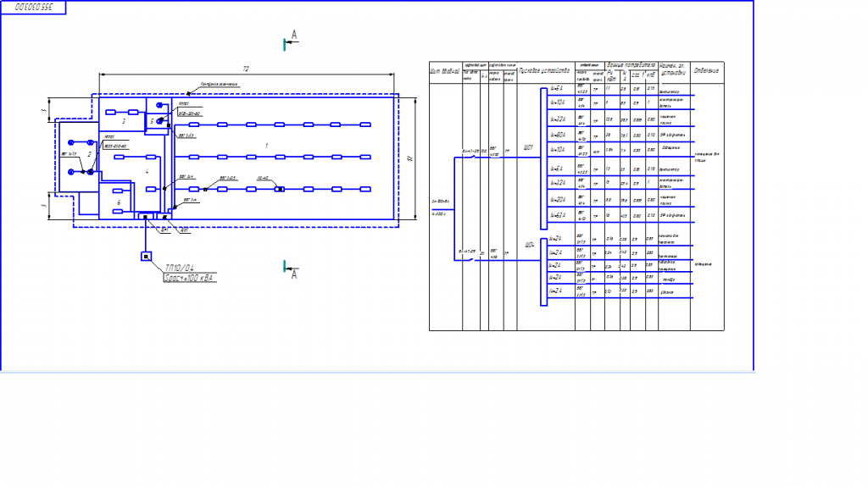Viewport: 868px width, 487px height.
Task: Select the Iн=63А breaker entry
Action: [x=558, y=215]
